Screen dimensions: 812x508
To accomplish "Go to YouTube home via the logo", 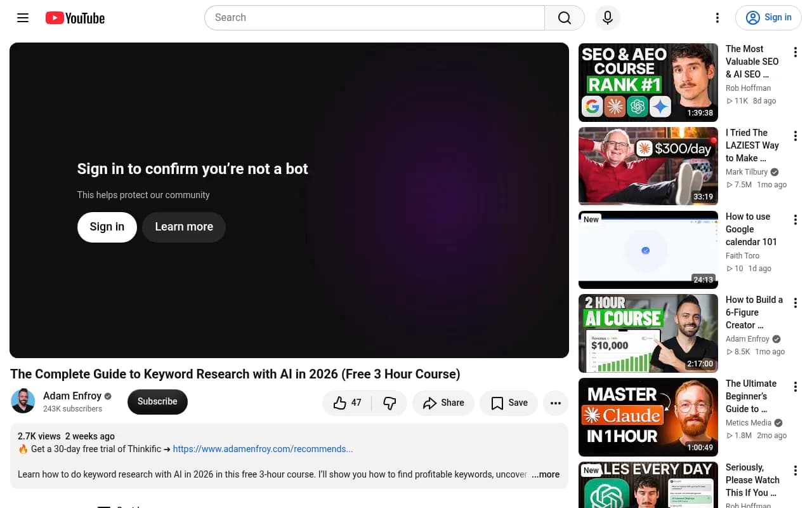I will [75, 18].
